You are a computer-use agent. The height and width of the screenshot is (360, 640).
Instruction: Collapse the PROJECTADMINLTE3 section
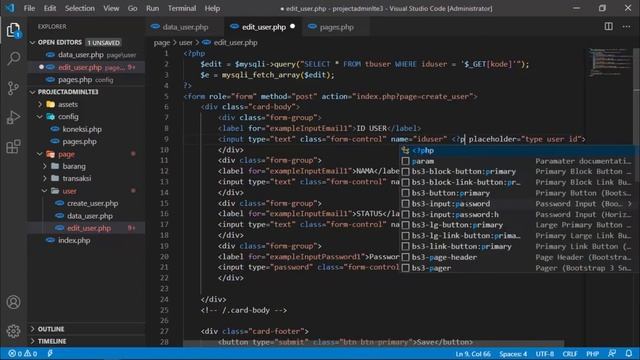tap(33, 92)
